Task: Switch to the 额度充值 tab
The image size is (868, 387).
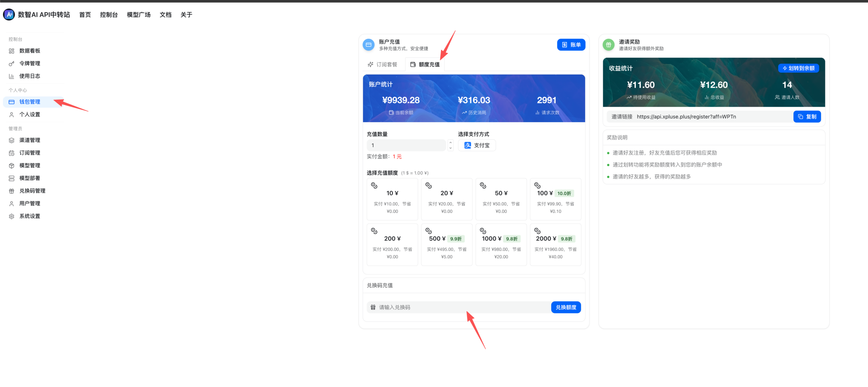Action: tap(425, 64)
